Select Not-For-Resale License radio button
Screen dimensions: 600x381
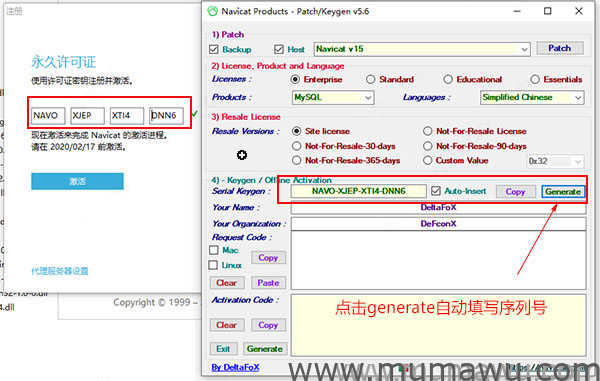point(428,131)
